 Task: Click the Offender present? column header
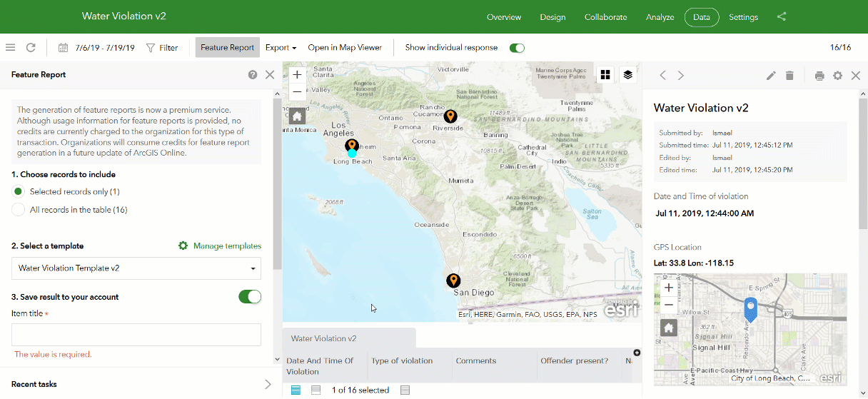575,360
